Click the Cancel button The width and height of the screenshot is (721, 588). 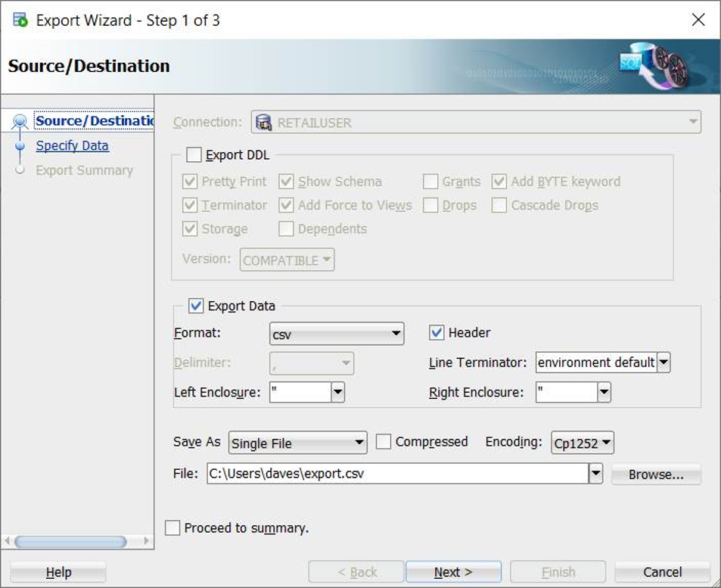coord(662,572)
